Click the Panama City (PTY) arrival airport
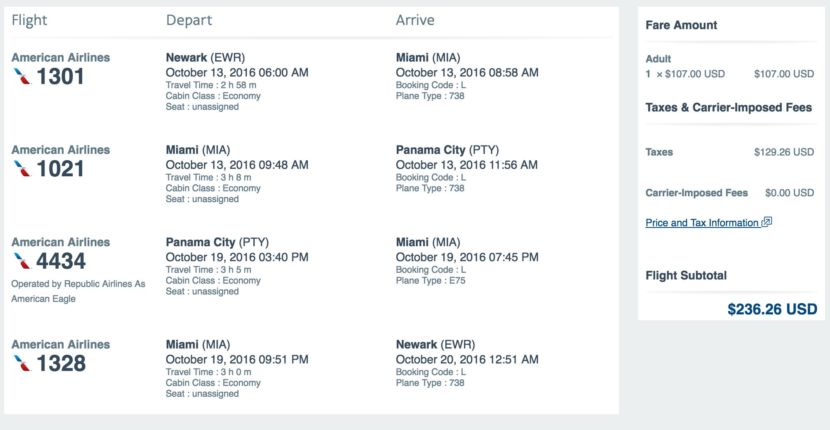 (x=447, y=150)
